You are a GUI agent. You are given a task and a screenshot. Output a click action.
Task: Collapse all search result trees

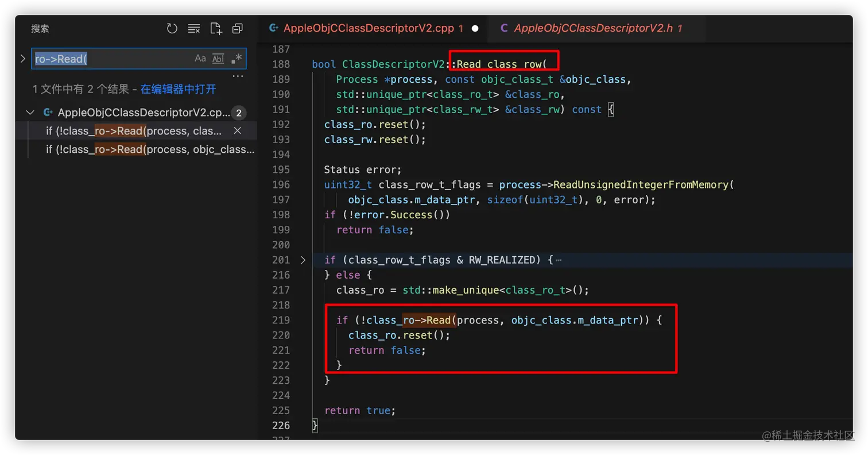(x=237, y=29)
